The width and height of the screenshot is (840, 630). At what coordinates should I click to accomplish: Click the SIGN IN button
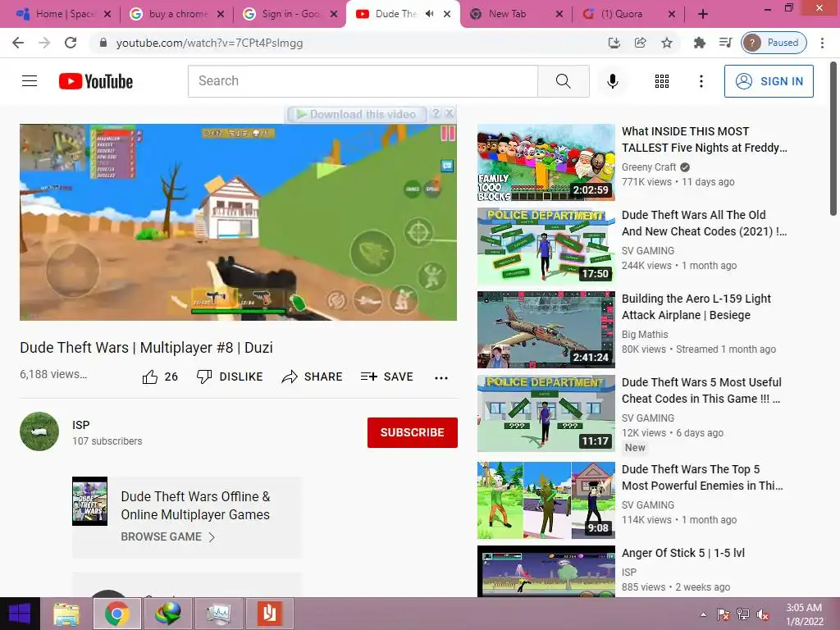(x=769, y=81)
